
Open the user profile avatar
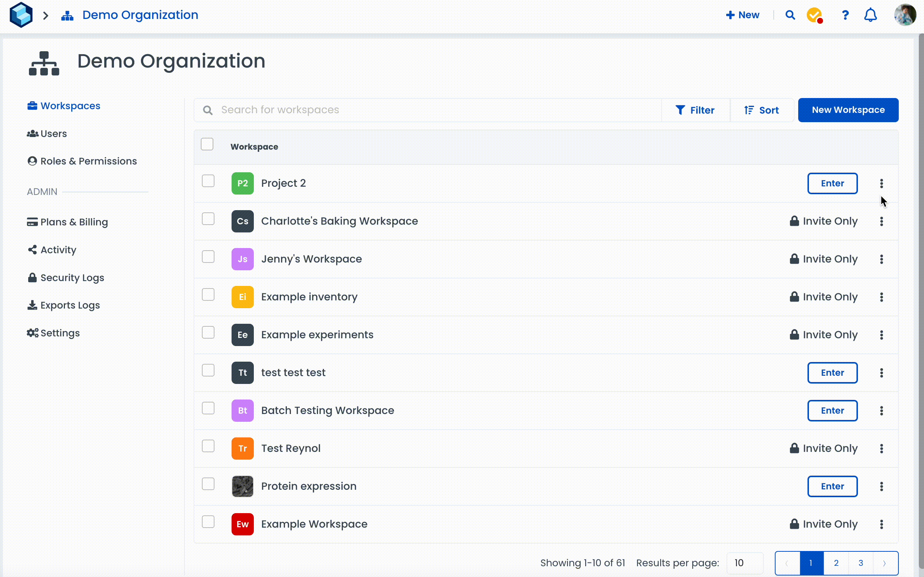(905, 15)
